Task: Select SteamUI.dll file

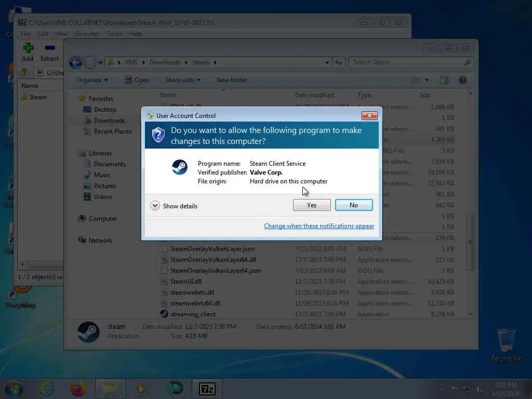Action: tap(185, 281)
